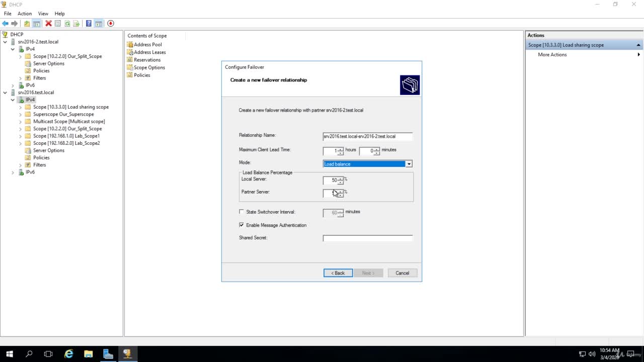Image resolution: width=644 pixels, height=362 pixels.
Task: Click the Forward arrow in the DHCP toolbar
Action: [15, 24]
